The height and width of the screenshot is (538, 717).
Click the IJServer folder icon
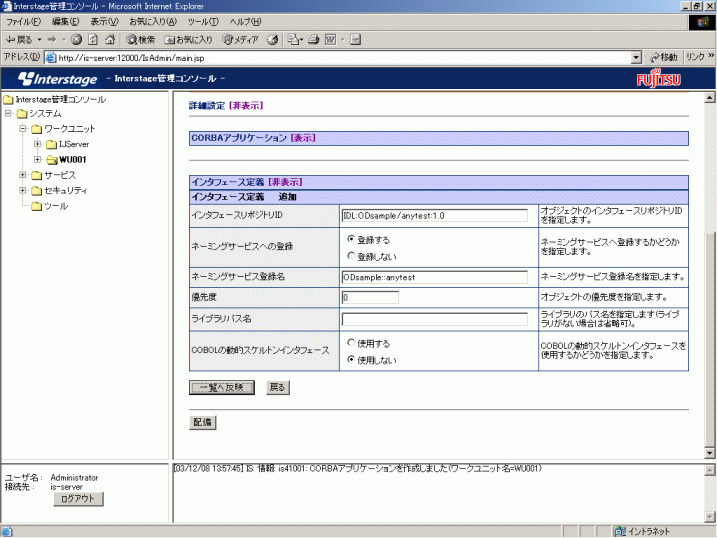(51, 144)
